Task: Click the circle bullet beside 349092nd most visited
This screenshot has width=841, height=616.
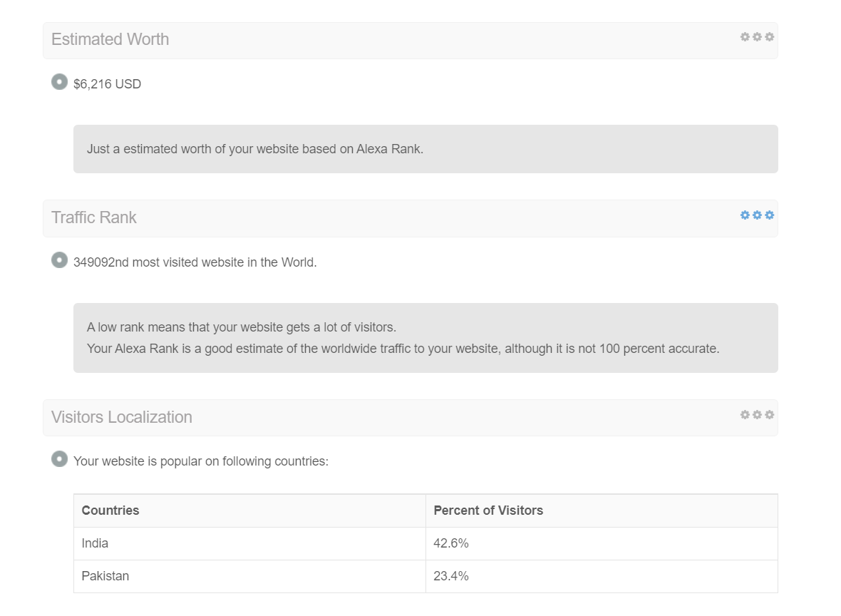Action: click(x=60, y=260)
